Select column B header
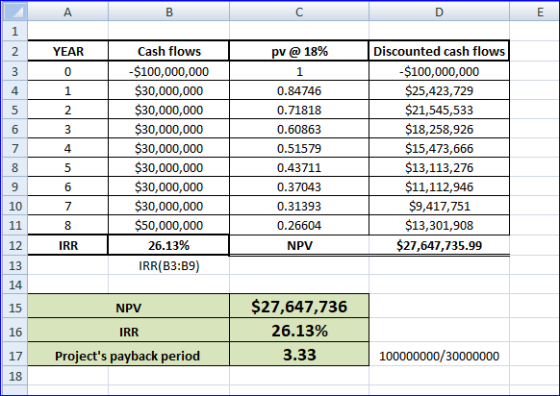The width and height of the screenshot is (560, 396). coord(169,12)
